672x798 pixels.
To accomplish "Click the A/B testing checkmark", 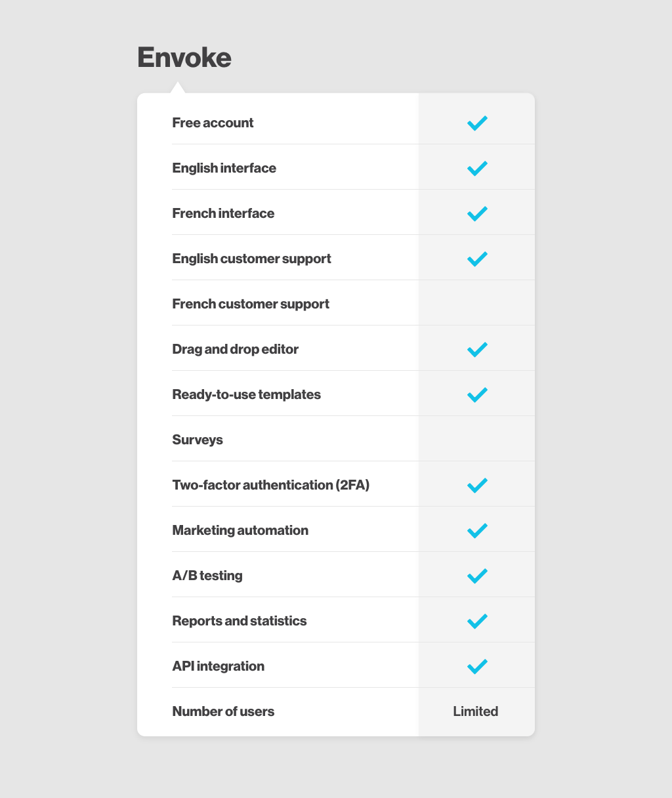I will point(477,576).
